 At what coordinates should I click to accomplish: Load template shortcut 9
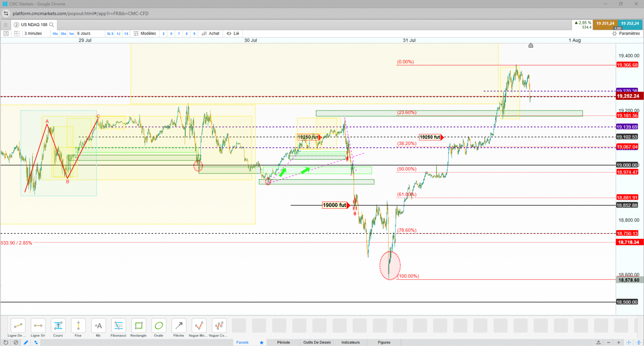[194, 34]
